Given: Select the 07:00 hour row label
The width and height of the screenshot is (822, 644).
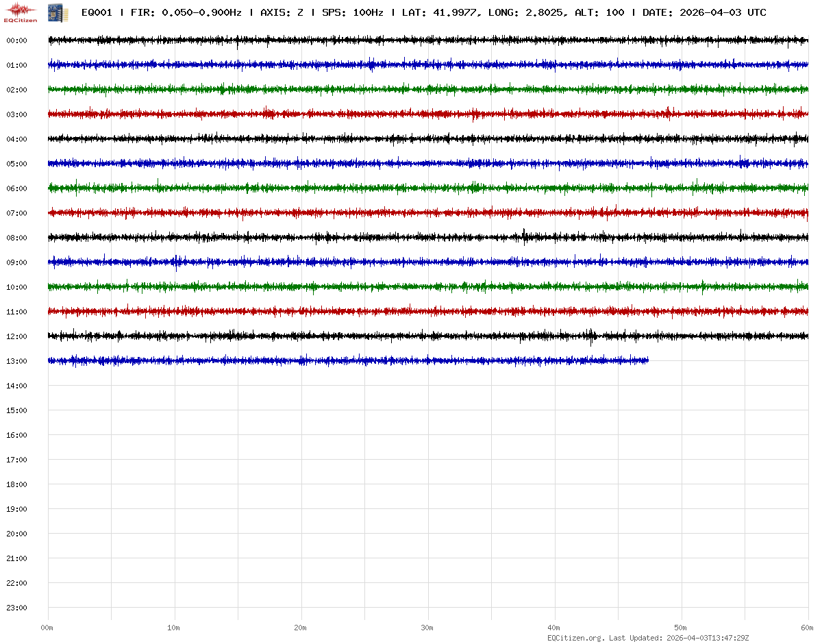Looking at the screenshot, I should [16, 213].
